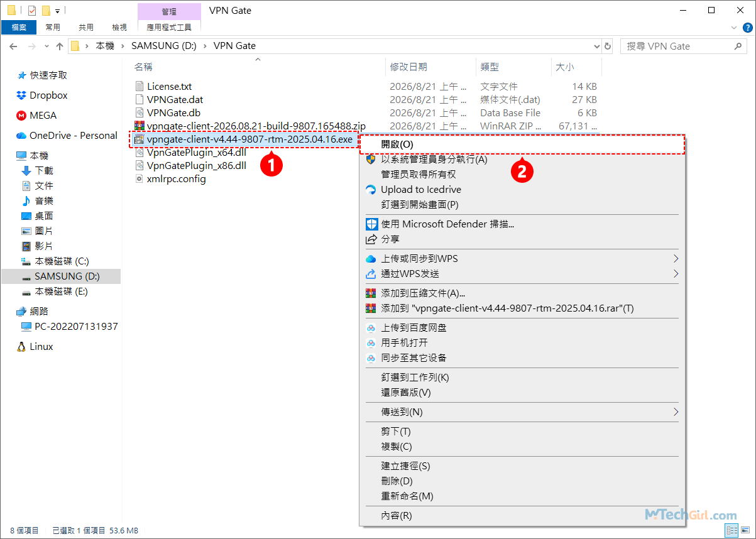The width and height of the screenshot is (756, 539).
Task: Open the 文件 folder in the sidebar
Action: tap(44, 185)
